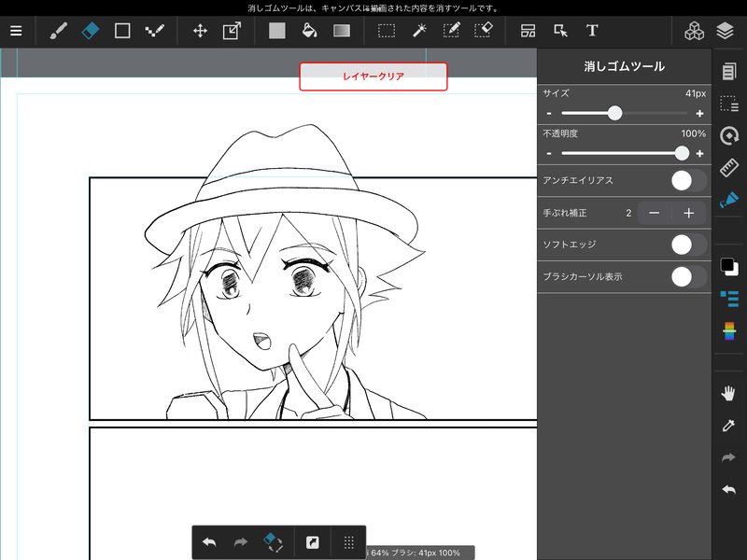The width and height of the screenshot is (747, 560).
Task: Select the Move tool
Action: point(200,31)
